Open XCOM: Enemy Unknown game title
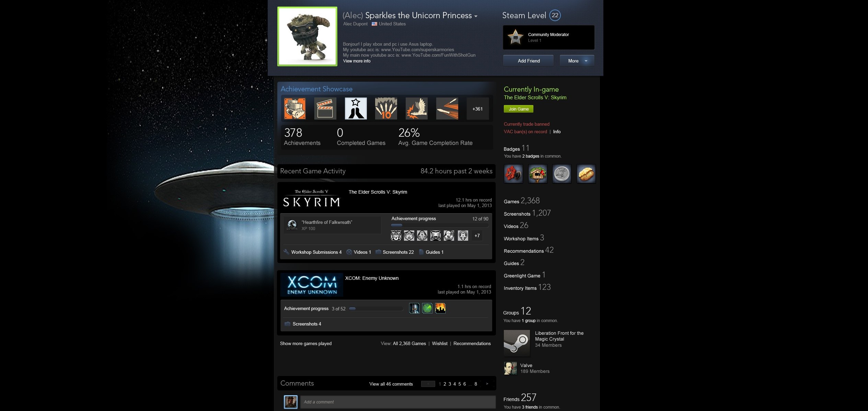The height and width of the screenshot is (411, 868). tap(372, 278)
